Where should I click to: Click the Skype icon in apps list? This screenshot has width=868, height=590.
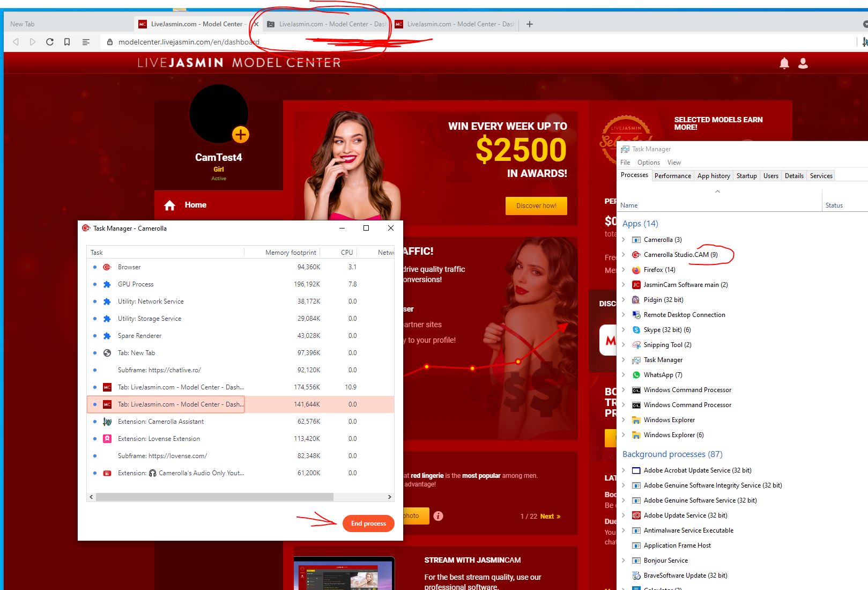click(x=636, y=330)
